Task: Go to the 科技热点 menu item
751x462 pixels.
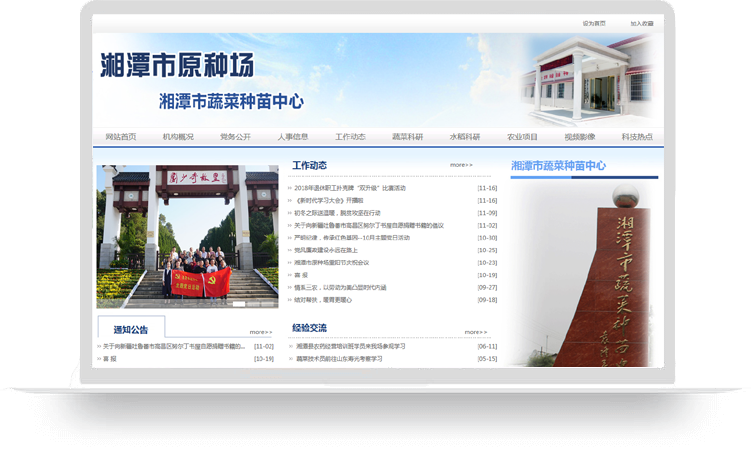Action: point(637,137)
